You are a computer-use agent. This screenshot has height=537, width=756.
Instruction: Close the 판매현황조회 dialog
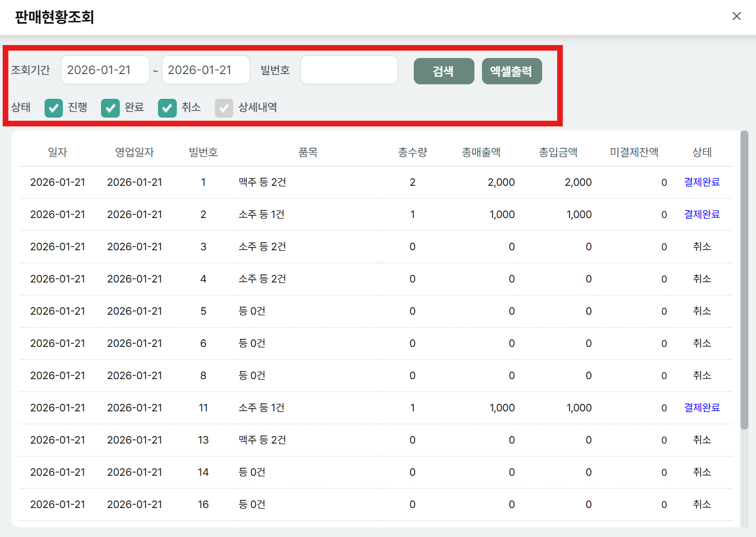[x=736, y=16]
